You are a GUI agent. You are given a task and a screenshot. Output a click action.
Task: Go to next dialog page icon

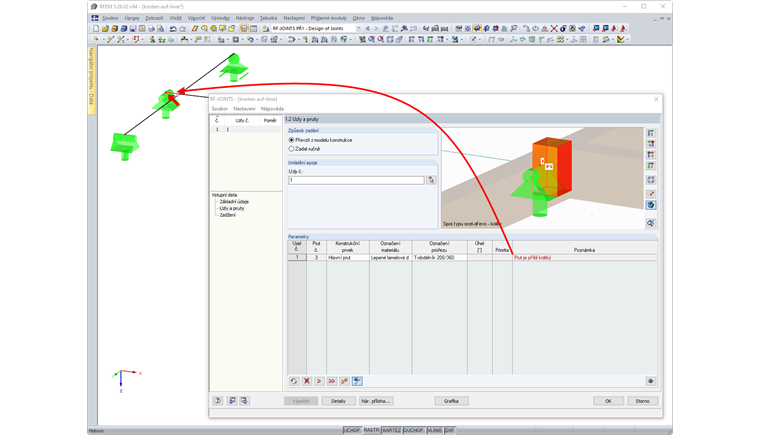(x=244, y=401)
